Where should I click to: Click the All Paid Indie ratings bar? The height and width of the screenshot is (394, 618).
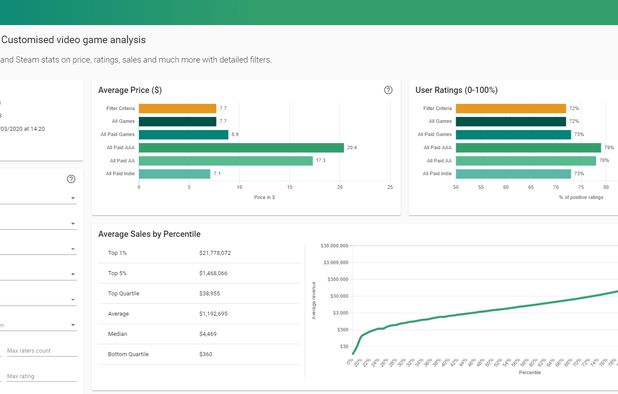pyautogui.click(x=513, y=174)
